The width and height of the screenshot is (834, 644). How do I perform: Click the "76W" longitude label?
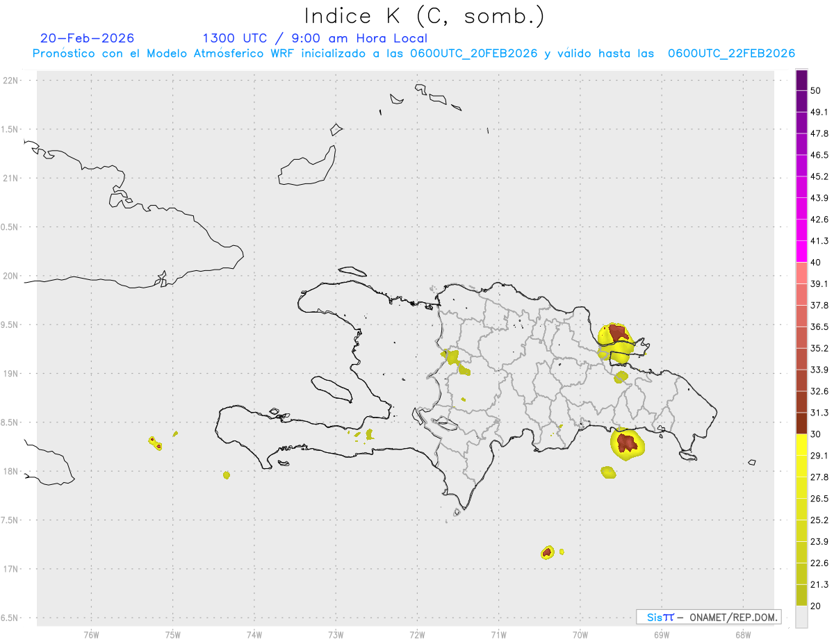91,634
